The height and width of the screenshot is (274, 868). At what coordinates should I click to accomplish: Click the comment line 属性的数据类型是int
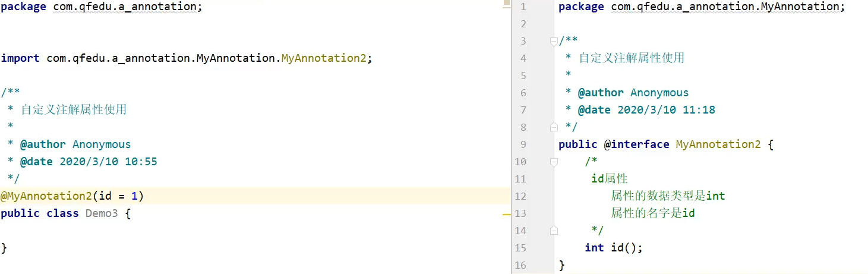[x=668, y=196]
